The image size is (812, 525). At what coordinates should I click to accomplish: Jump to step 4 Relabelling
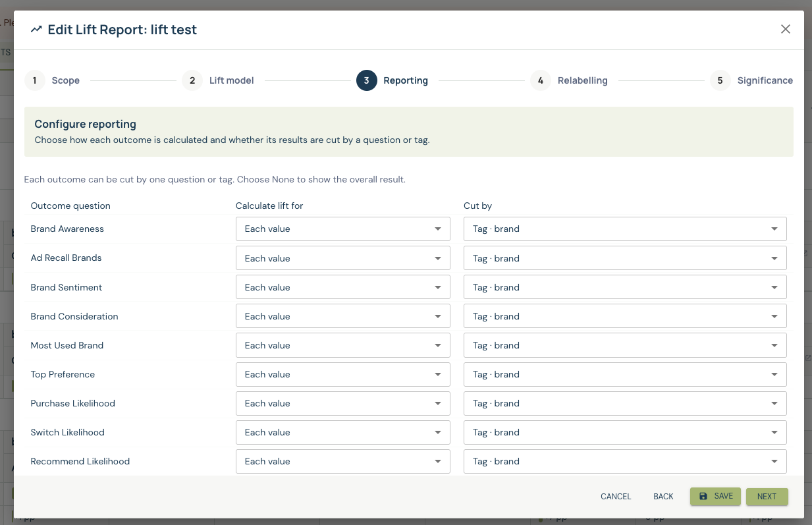(x=569, y=80)
